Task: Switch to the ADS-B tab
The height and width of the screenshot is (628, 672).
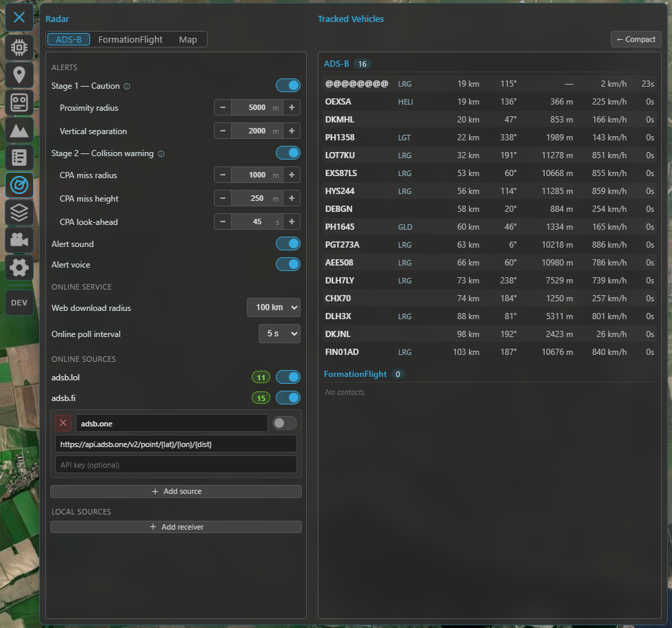Action: pos(69,39)
